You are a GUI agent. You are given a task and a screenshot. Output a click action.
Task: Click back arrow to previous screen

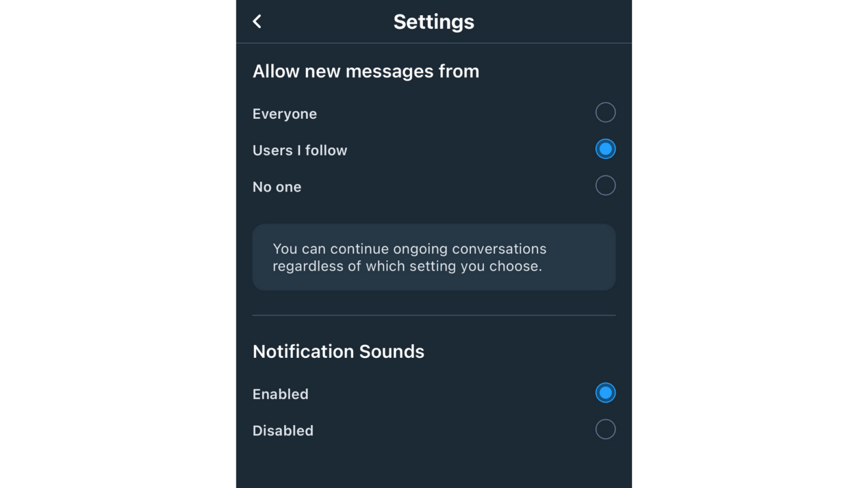click(256, 21)
